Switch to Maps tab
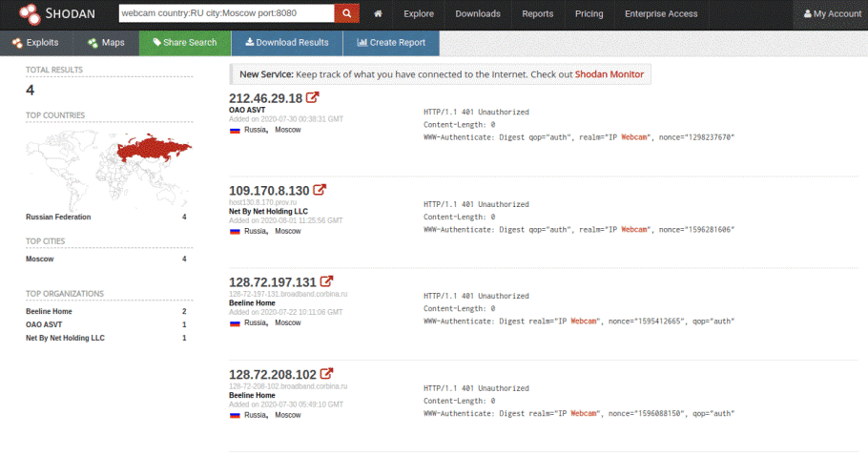Image resolution: width=868 pixels, height=456 pixels. [x=106, y=43]
